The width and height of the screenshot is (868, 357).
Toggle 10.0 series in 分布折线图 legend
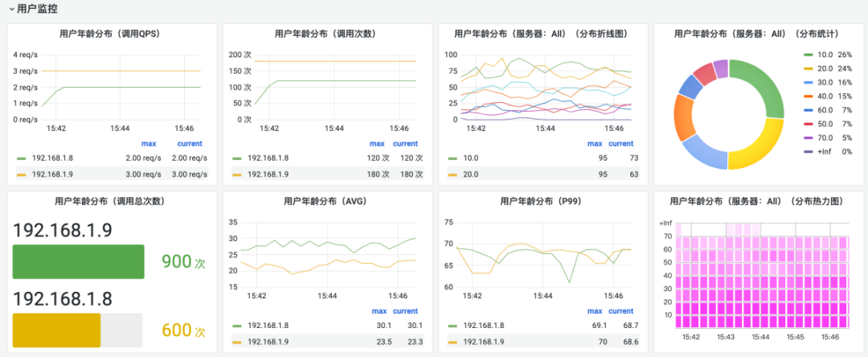tap(470, 158)
